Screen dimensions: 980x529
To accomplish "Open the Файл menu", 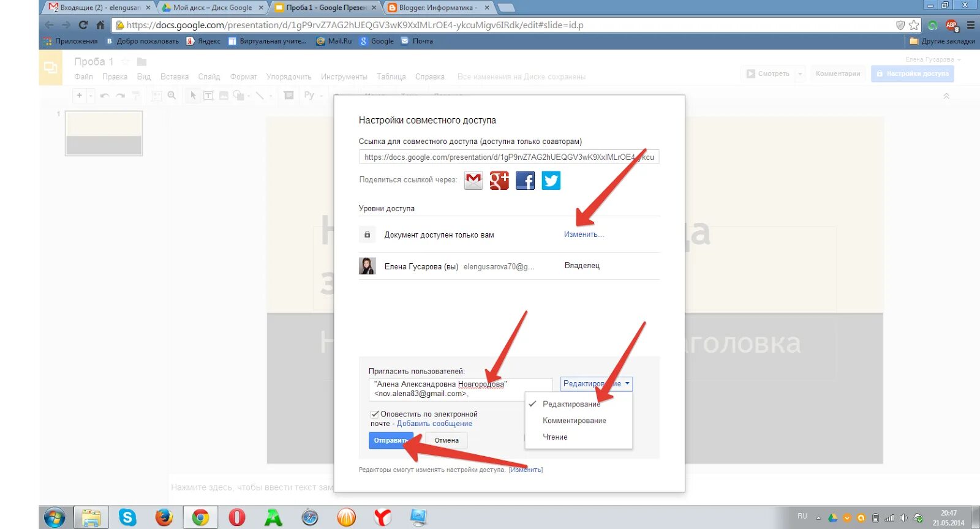I will pos(83,77).
